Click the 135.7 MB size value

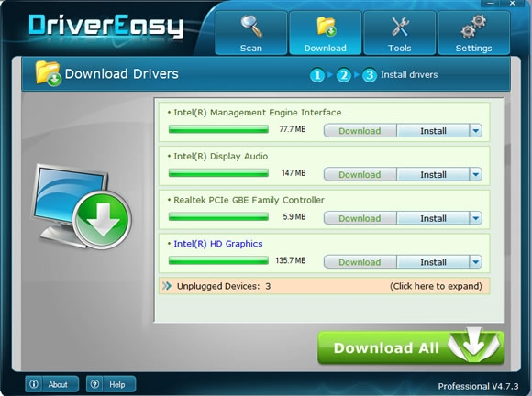point(291,260)
